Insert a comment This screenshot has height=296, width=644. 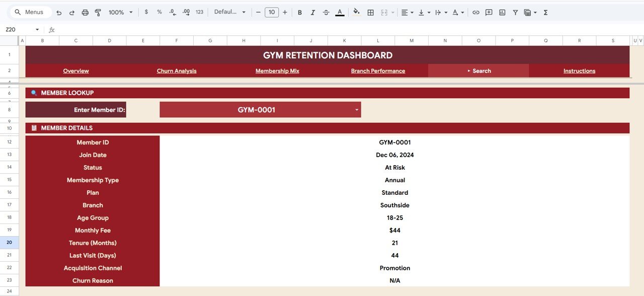[489, 12]
